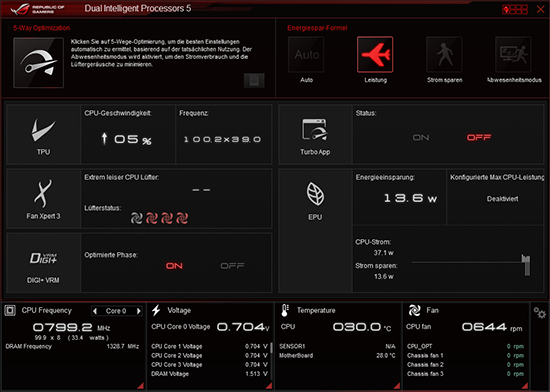Image resolution: width=550 pixels, height=392 pixels.
Task: Switch to previous CPU core with the left arrow
Action: pos(95,311)
